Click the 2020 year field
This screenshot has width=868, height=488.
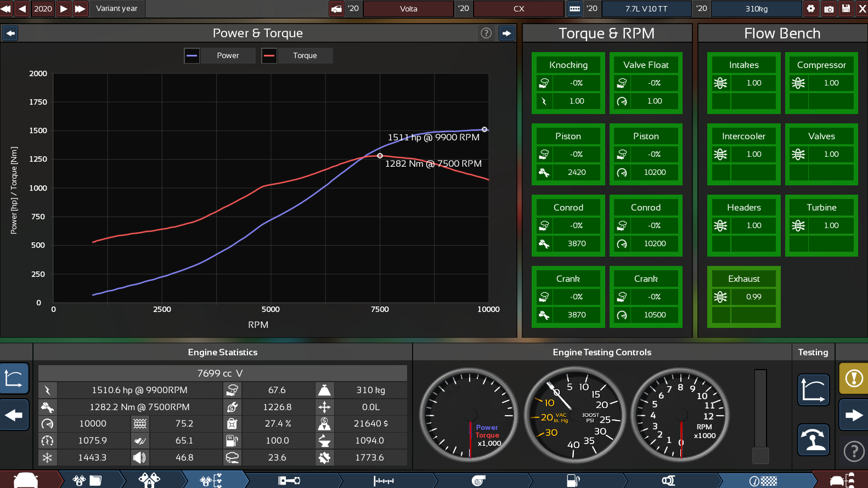tap(43, 9)
